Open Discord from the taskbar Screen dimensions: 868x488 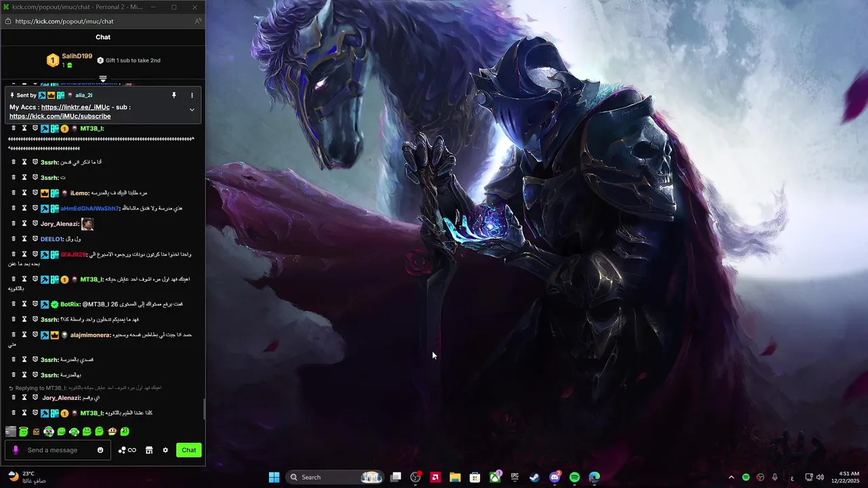tap(555, 477)
